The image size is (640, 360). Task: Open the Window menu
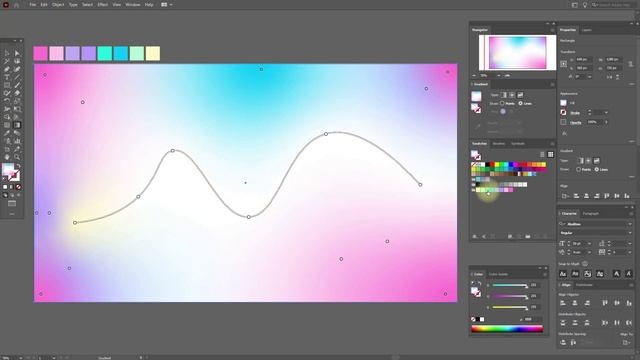pos(133,5)
